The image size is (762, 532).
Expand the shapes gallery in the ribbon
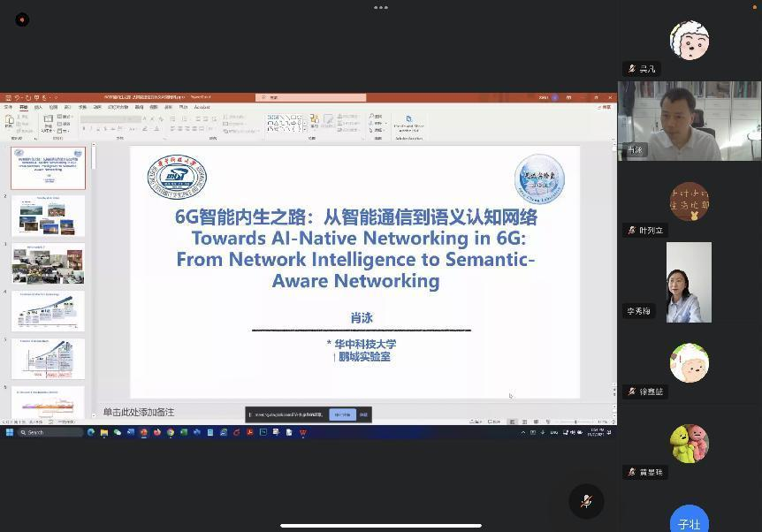pos(305,129)
